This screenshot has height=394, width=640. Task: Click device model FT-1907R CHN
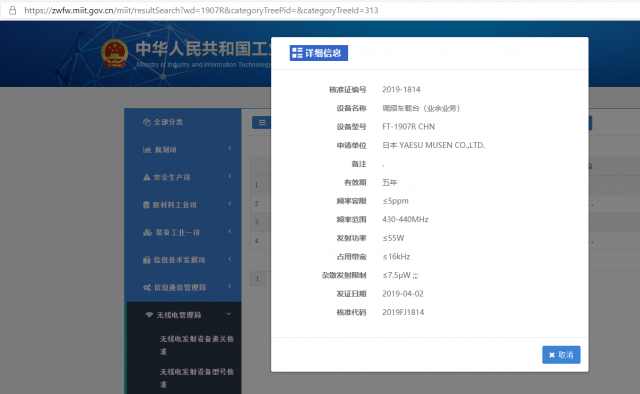[x=409, y=127]
